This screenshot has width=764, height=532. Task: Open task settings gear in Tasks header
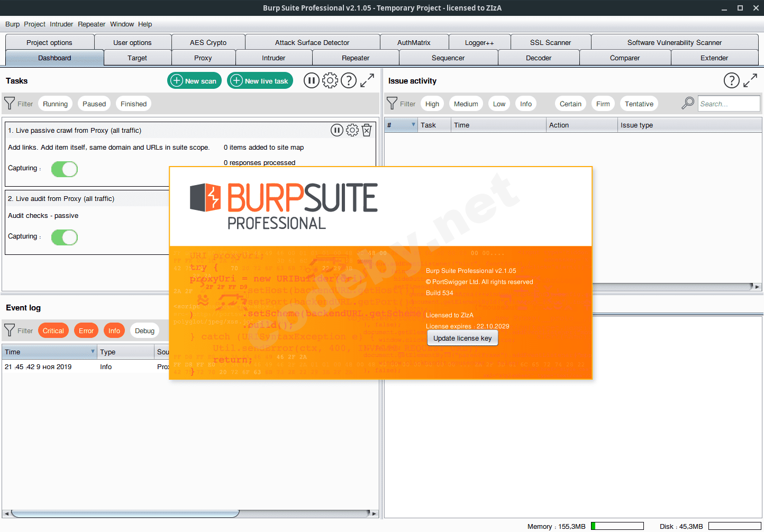tap(330, 80)
